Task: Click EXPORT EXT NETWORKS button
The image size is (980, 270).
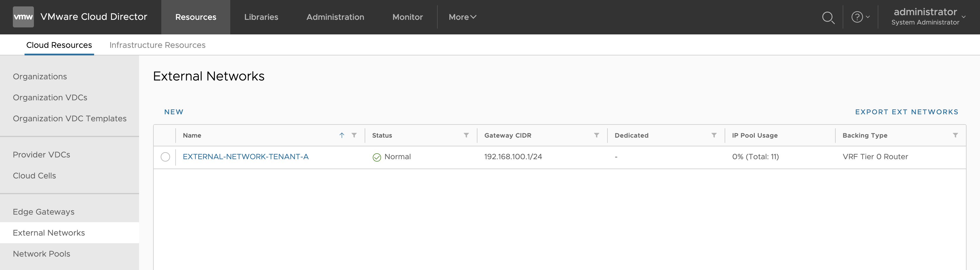Action: tap(907, 112)
